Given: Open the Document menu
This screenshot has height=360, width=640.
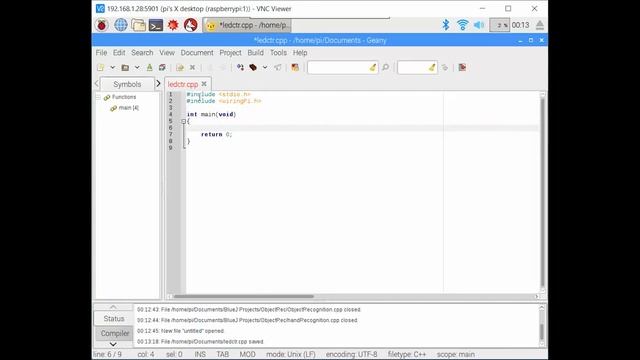Looking at the screenshot, I should [197, 53].
